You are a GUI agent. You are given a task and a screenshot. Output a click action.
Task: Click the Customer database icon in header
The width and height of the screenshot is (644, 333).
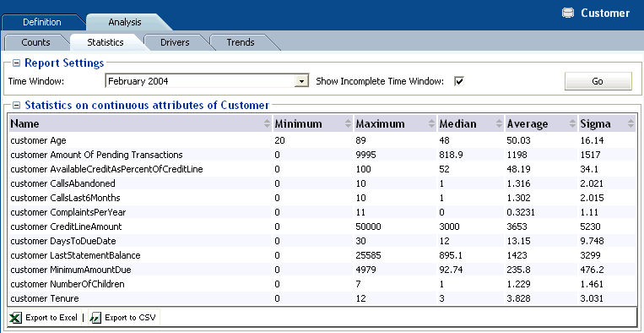[x=568, y=14]
